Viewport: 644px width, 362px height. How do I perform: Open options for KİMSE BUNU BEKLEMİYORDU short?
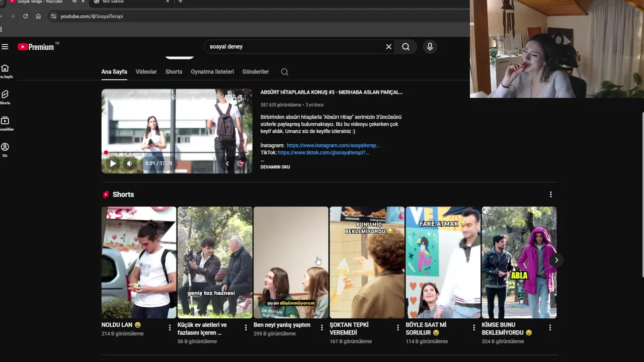(x=550, y=327)
